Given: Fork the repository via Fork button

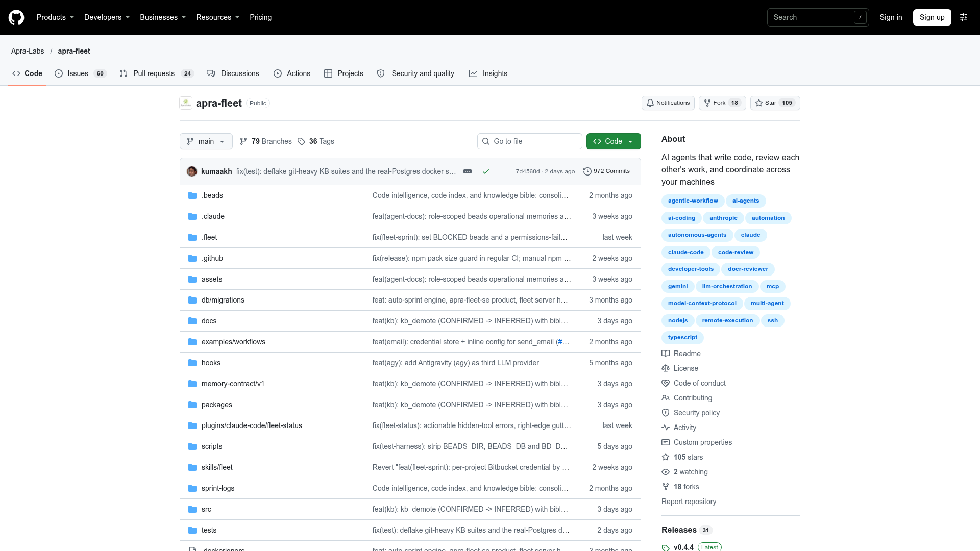Looking at the screenshot, I should pos(722,103).
